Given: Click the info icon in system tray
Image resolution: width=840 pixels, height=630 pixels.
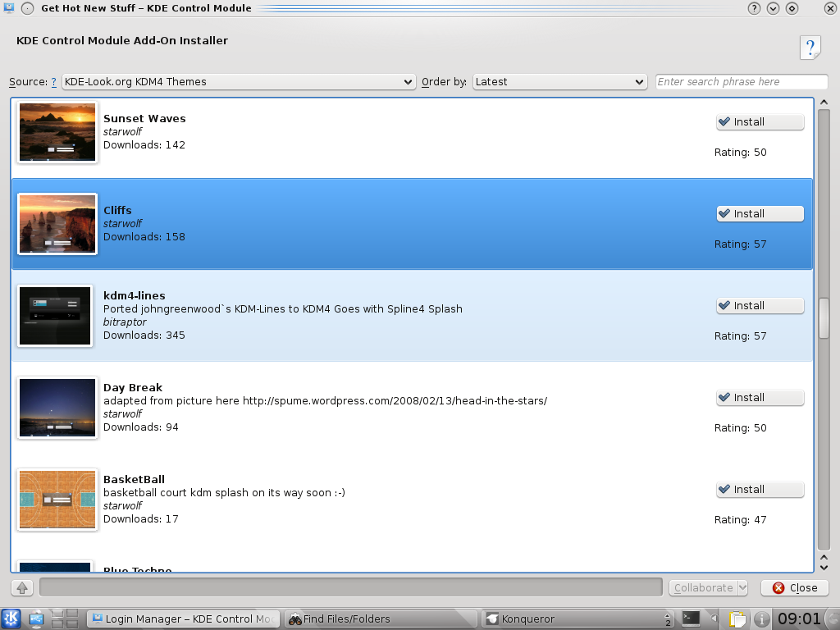Looking at the screenshot, I should [762, 619].
